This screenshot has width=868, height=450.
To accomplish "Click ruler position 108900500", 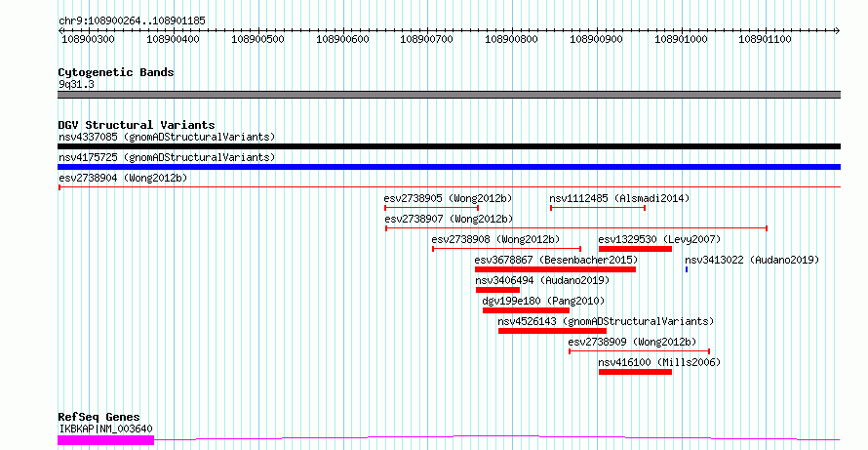I will click(258, 39).
